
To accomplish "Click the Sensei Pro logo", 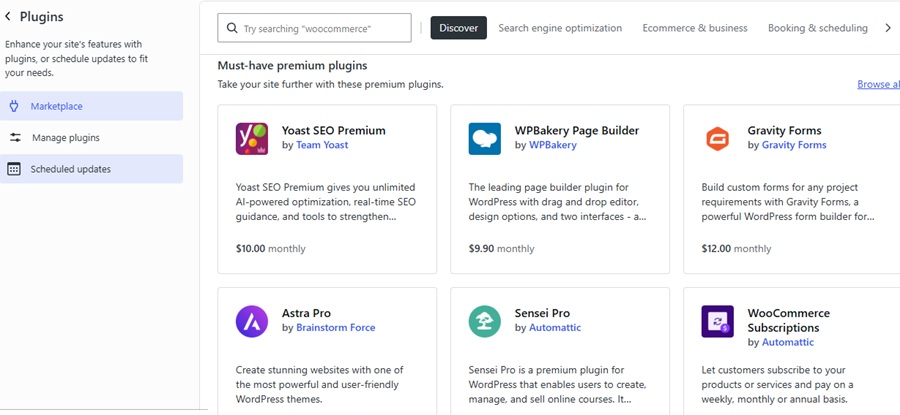I will [x=484, y=321].
